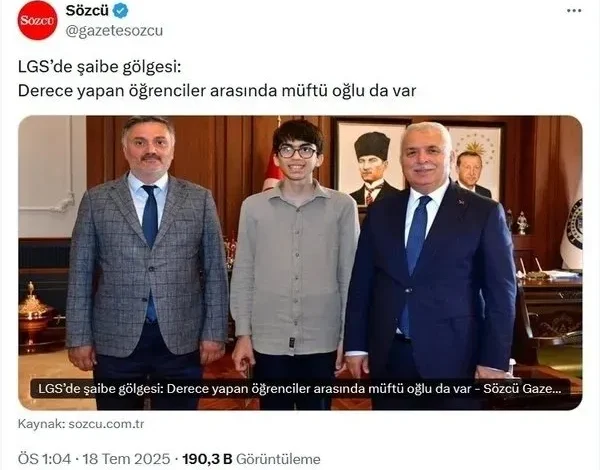Click the card caption overlay ending "Sözcü Gaze..."

pyautogui.click(x=300, y=388)
